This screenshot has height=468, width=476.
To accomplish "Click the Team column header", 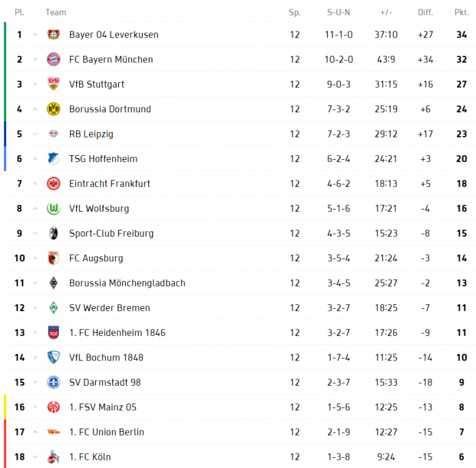I will [56, 12].
